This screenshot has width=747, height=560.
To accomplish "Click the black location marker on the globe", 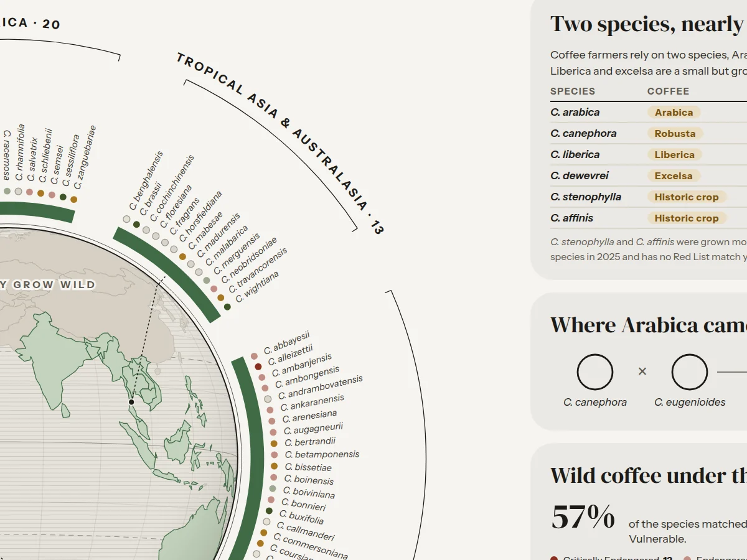I will [131, 403].
